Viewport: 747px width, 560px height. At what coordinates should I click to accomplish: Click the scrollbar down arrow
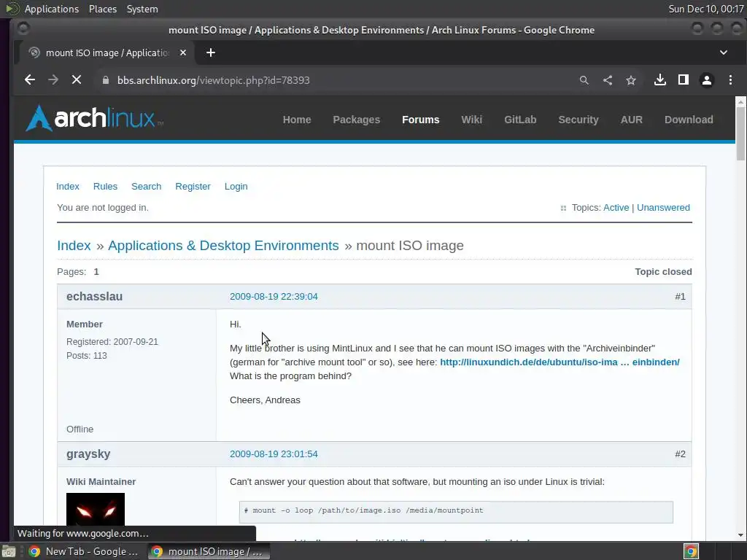coord(740,534)
